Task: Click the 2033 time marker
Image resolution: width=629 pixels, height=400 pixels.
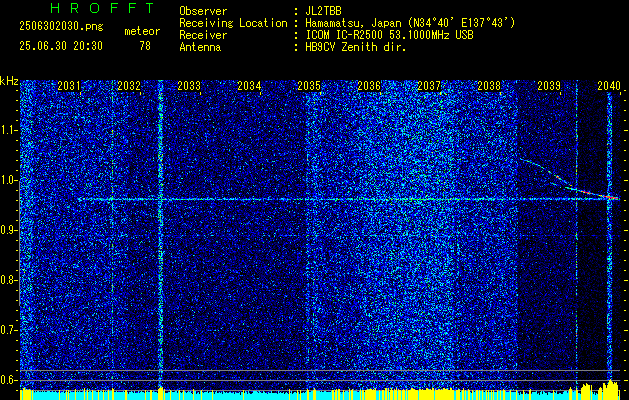Action: (189, 85)
